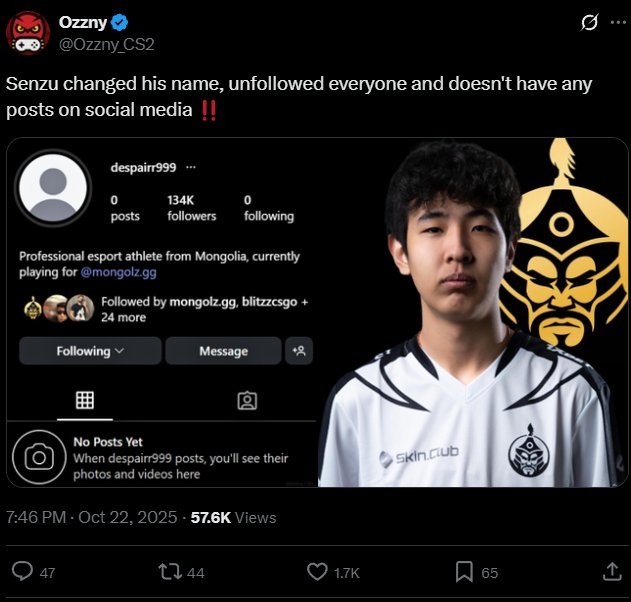The image size is (631, 602).
Task: Open the @Ozzny_CS2 handle
Action: coord(107,44)
